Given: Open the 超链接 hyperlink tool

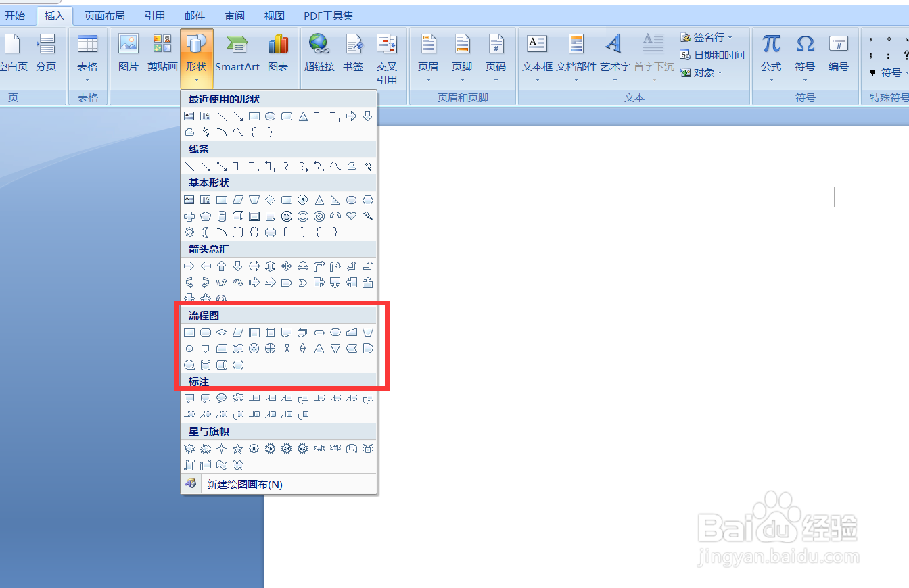Looking at the screenshot, I should (x=319, y=54).
